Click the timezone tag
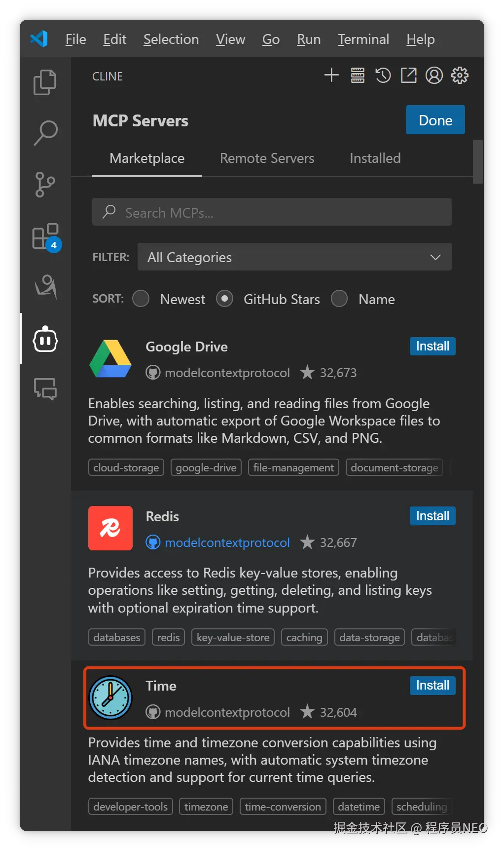 click(x=206, y=807)
